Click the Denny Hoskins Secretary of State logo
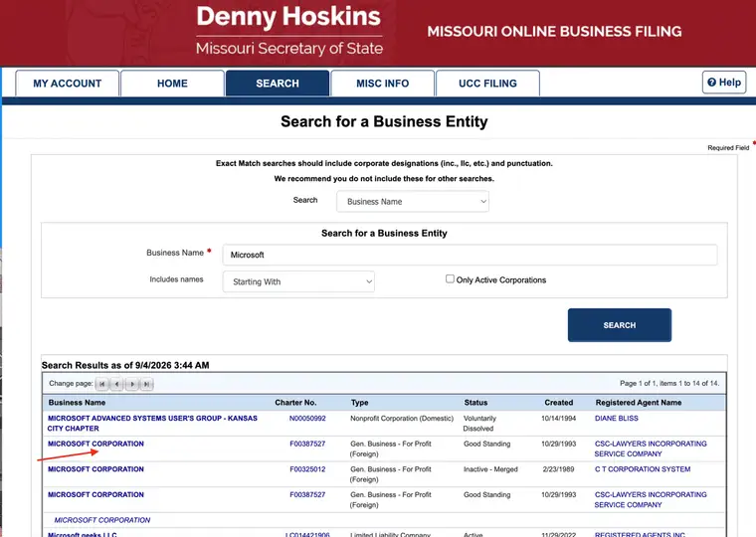This screenshot has height=537, width=756. [288, 31]
